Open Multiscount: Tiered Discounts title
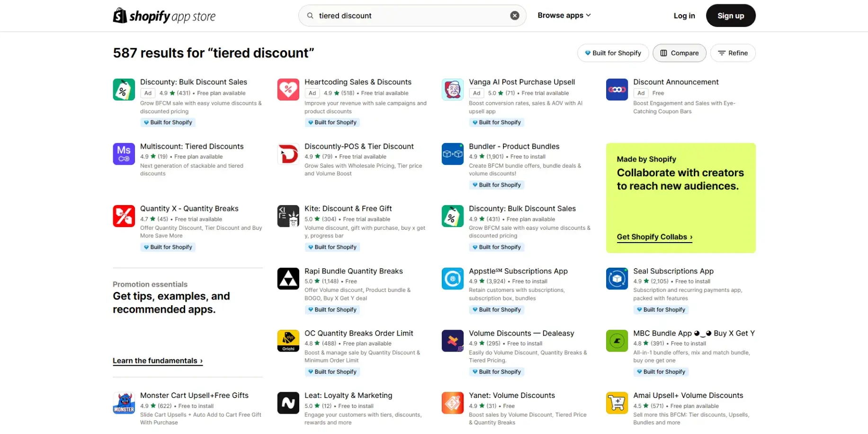868x434 pixels. point(192,146)
